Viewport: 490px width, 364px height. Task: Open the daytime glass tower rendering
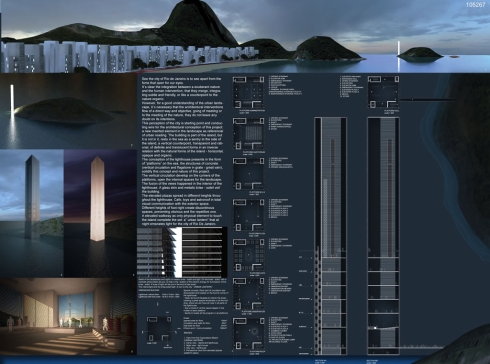point(32,213)
